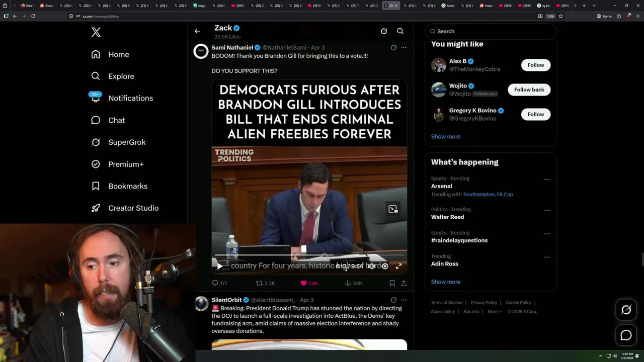Screen dimensions: 644x362
Task: Open more options on Sami Nathaniel post
Action: (404, 47)
